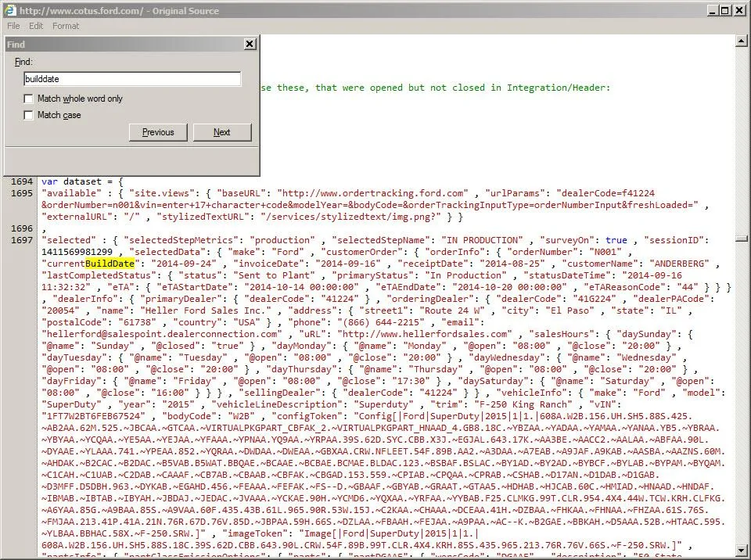Click line number 1695
Image resolution: width=751 pixels, height=560 pixels.
tap(22, 193)
